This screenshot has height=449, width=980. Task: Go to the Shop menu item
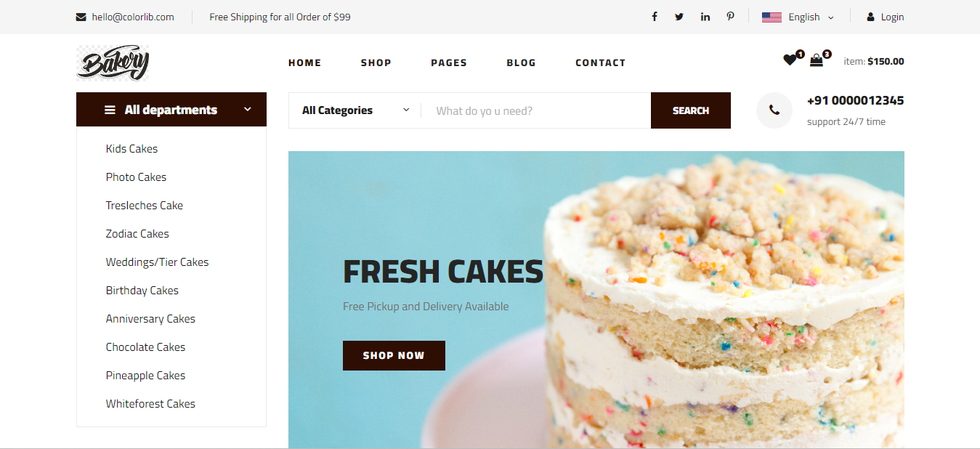(x=376, y=62)
